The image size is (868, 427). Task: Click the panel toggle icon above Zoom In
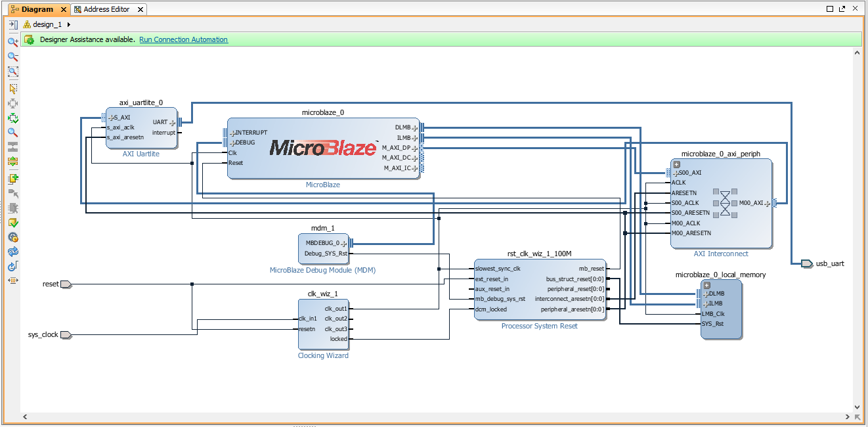coord(12,24)
